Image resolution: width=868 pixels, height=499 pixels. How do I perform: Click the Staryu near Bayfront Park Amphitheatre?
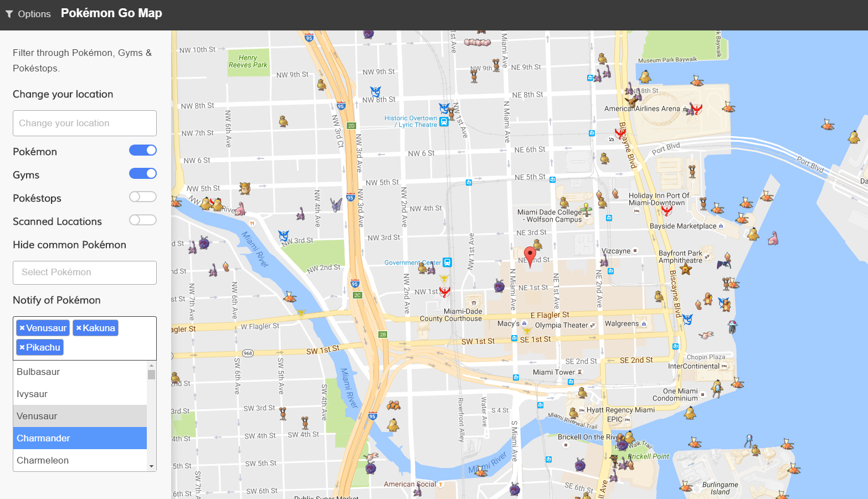click(686, 269)
